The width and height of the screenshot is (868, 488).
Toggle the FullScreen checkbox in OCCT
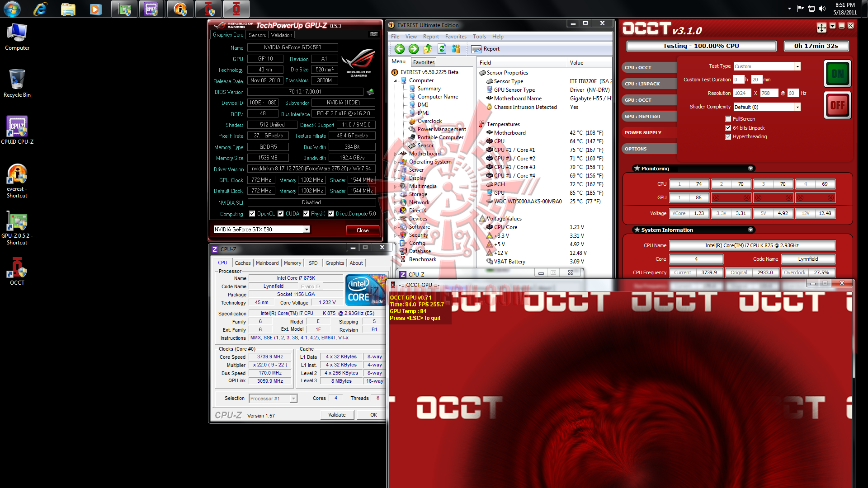click(728, 119)
